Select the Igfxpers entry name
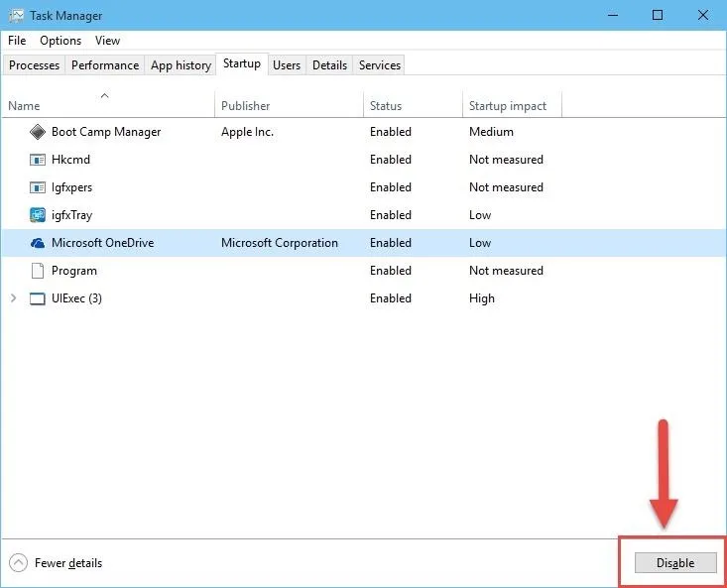Screen dimensions: 727x588 pyautogui.click(x=71, y=187)
